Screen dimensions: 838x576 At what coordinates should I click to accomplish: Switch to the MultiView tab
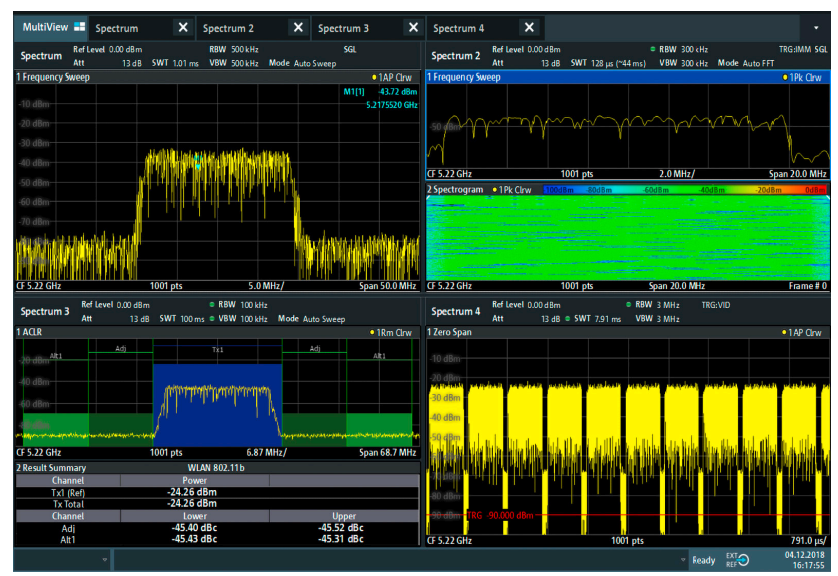pyautogui.click(x=45, y=27)
